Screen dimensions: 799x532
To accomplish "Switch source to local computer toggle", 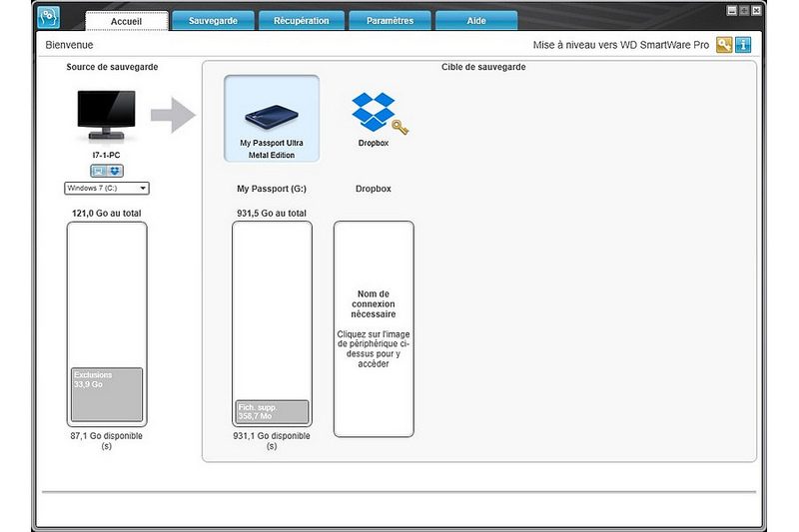I will (x=98, y=171).
